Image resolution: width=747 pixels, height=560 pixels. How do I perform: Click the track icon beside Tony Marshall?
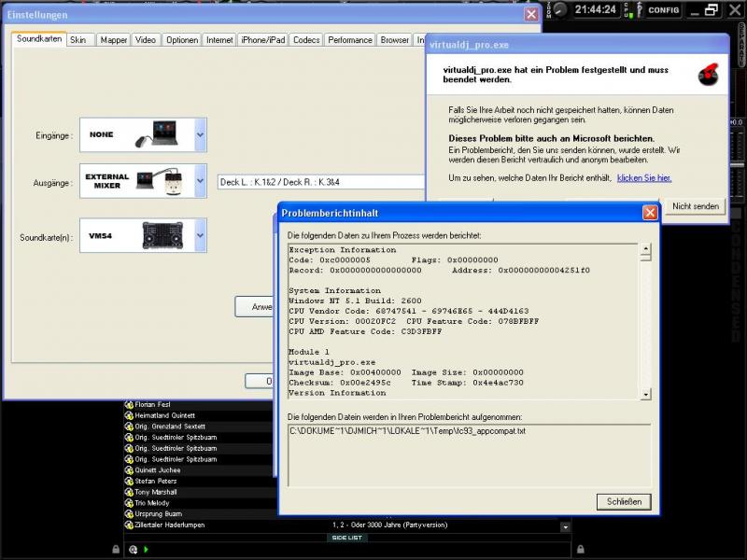pos(129,492)
